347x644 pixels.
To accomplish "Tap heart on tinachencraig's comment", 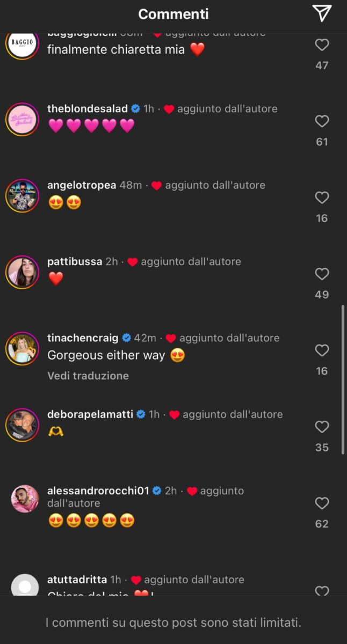I will (x=322, y=350).
